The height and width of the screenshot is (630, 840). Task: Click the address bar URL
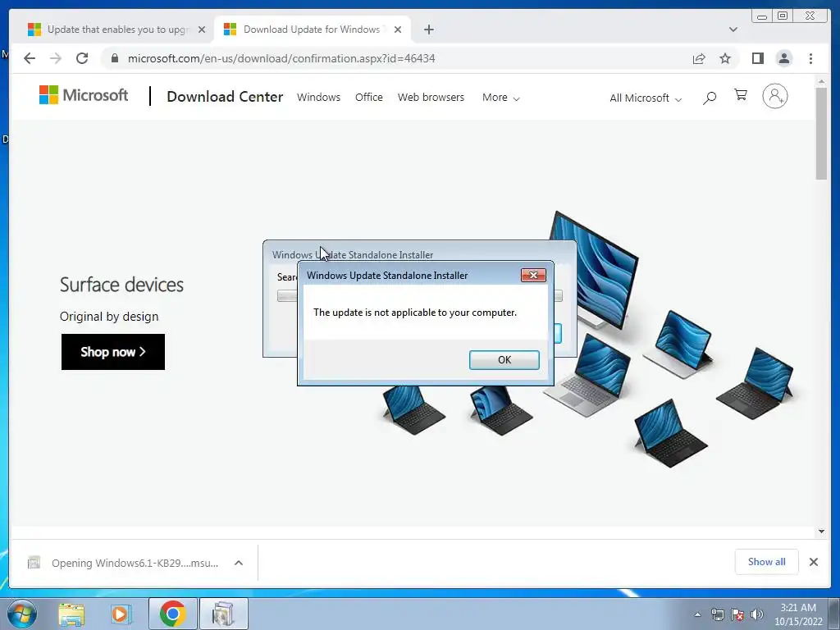click(281, 58)
